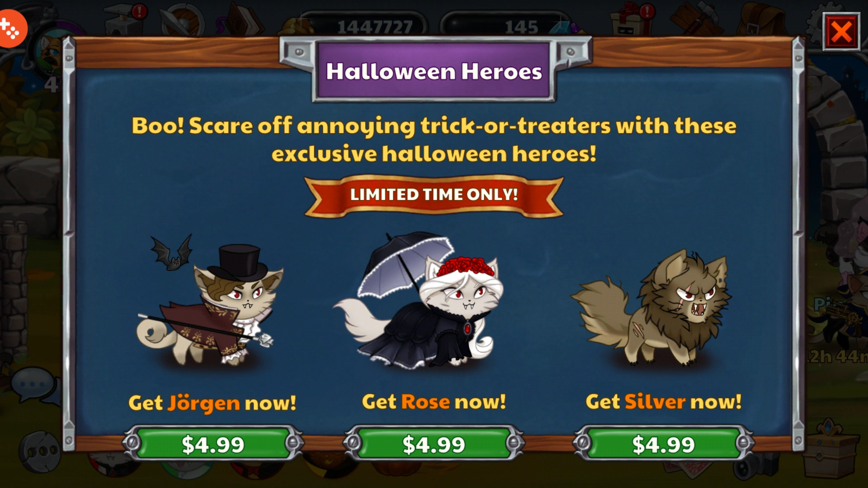This screenshot has width=868, height=488.
Task: Close the Halloween Heroes popup
Action: coord(841,33)
